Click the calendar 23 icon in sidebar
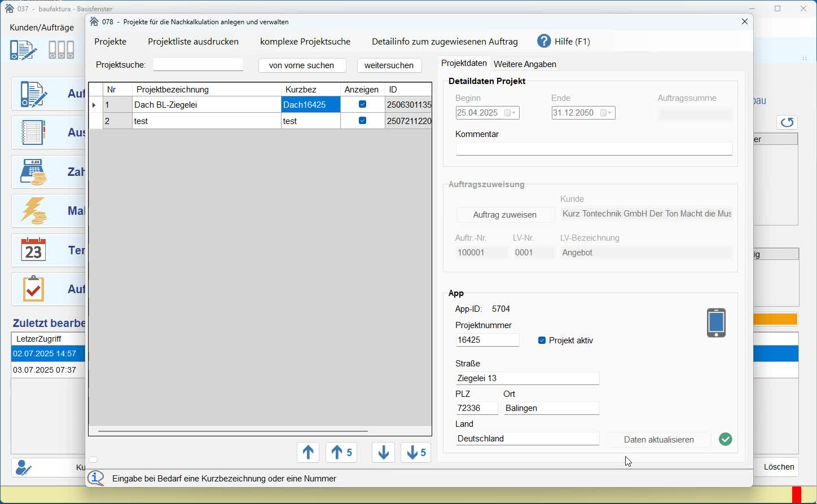Image resolution: width=817 pixels, height=504 pixels. pos(33,250)
